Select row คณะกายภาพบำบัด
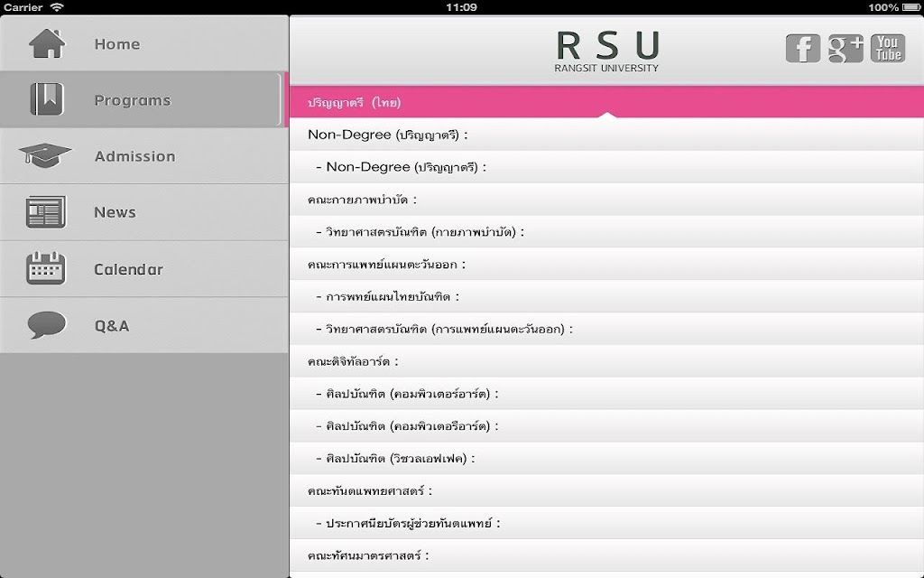Screen dimensions: 924x578 607,200
